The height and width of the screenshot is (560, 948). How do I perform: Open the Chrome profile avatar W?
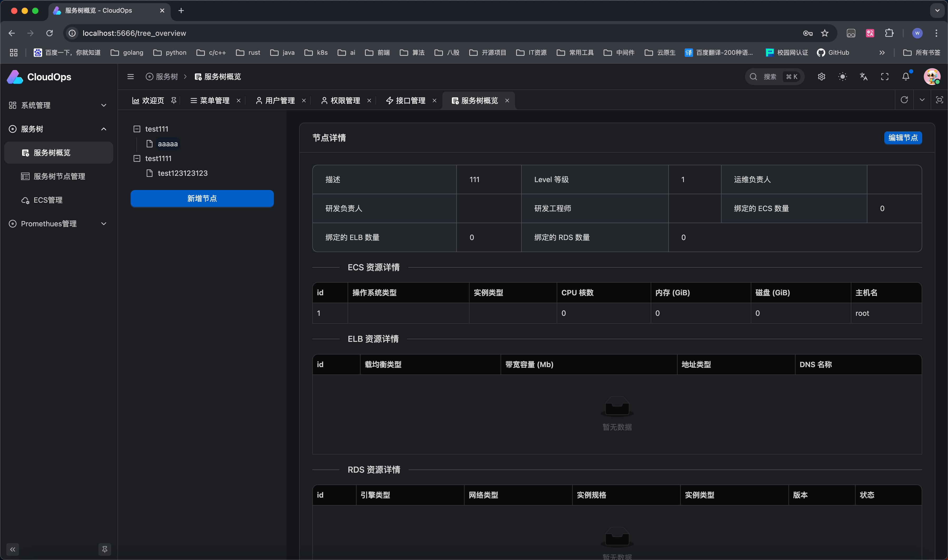(x=917, y=33)
